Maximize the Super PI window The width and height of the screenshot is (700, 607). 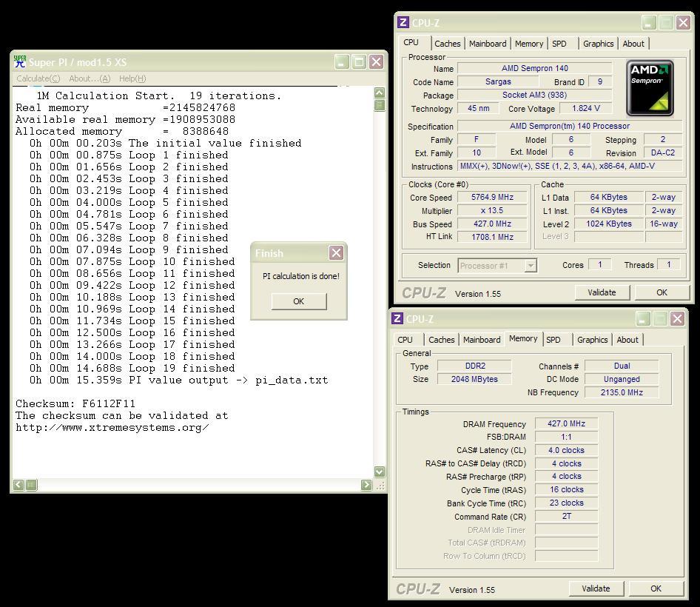[359, 62]
